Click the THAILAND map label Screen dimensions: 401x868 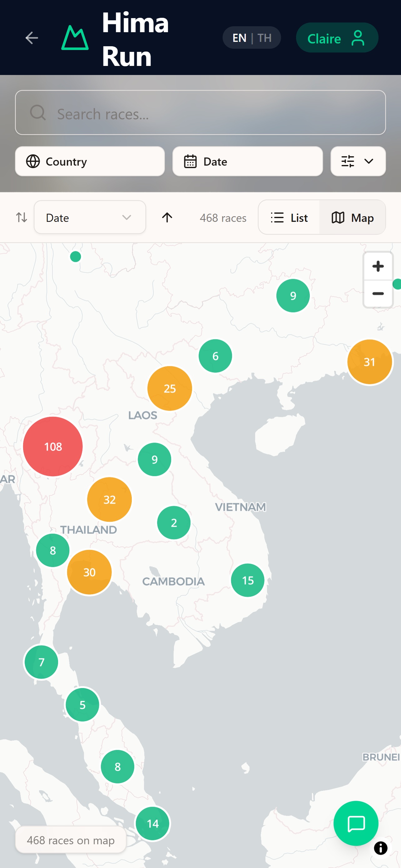click(x=89, y=530)
